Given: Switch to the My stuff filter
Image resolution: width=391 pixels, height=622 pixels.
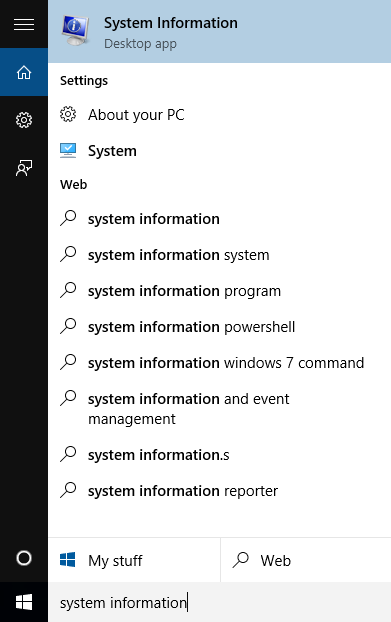Looking at the screenshot, I should tap(134, 560).
